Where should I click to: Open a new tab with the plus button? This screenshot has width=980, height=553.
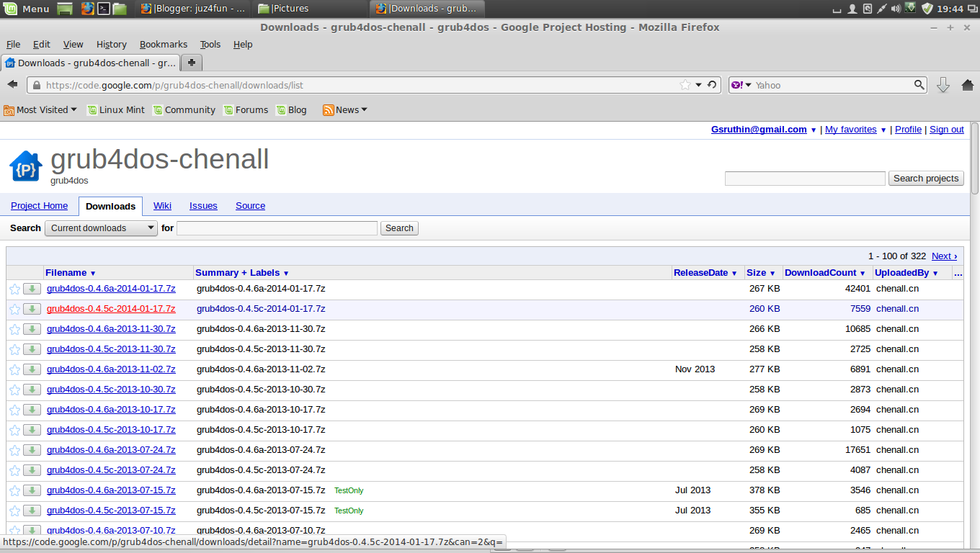coord(191,63)
